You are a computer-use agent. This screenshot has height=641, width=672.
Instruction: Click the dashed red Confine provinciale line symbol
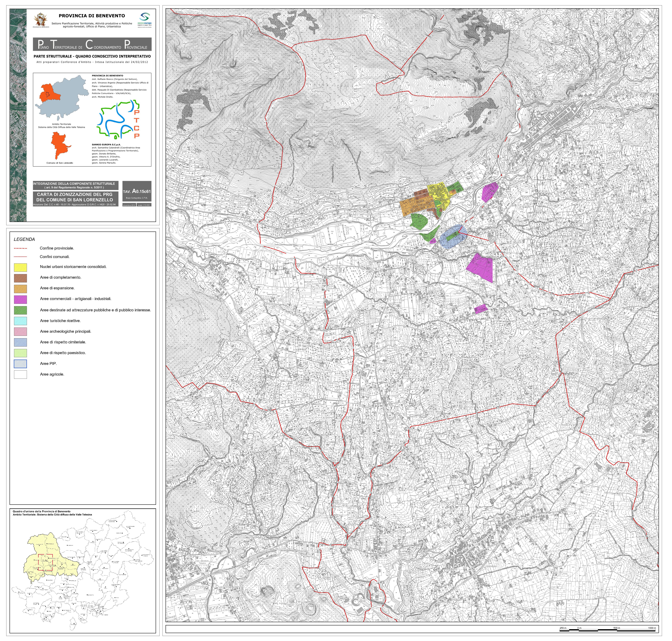pos(20,248)
